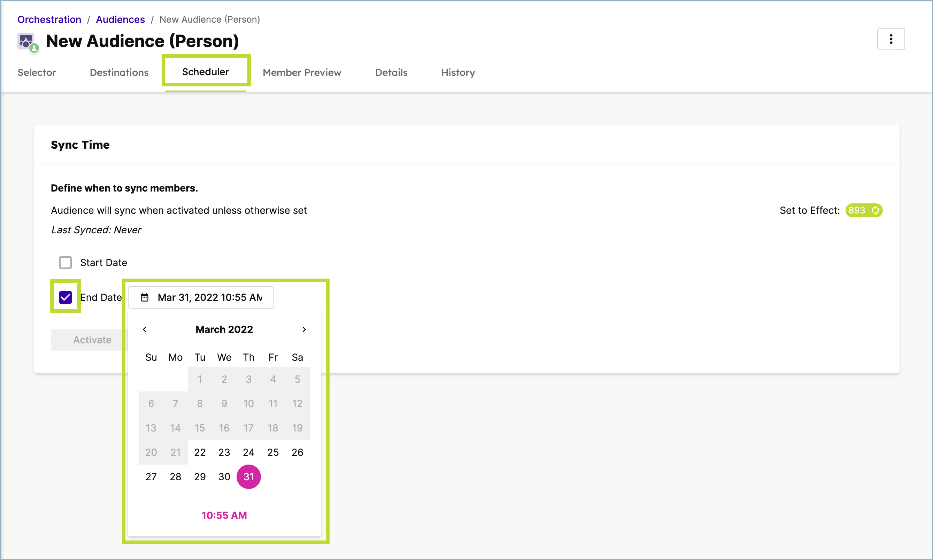The image size is (933, 560).
Task: Enable the Start Date checkbox
Action: pos(65,262)
